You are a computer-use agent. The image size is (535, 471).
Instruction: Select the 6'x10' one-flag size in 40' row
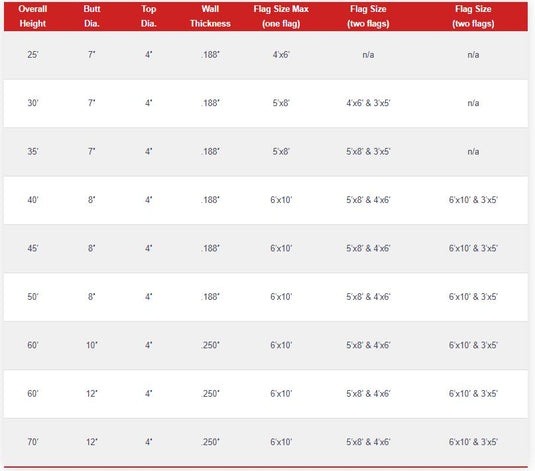pyautogui.click(x=281, y=200)
